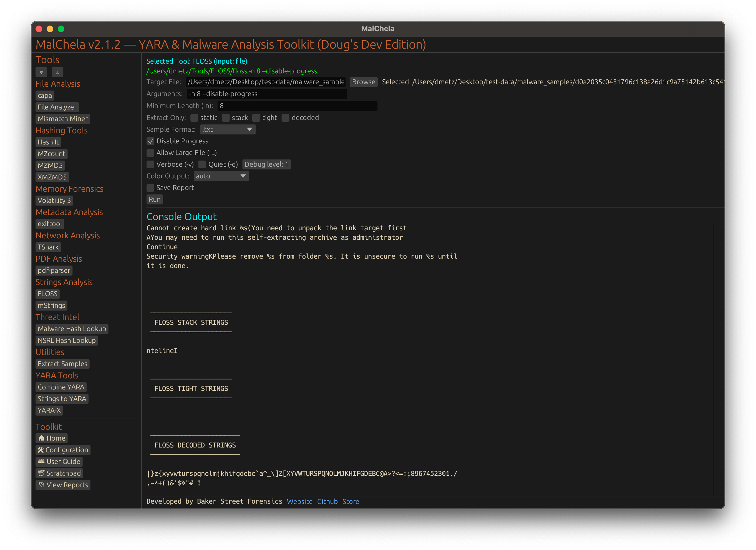Click Browse to pick target file
The height and width of the screenshot is (550, 756).
pyautogui.click(x=364, y=82)
